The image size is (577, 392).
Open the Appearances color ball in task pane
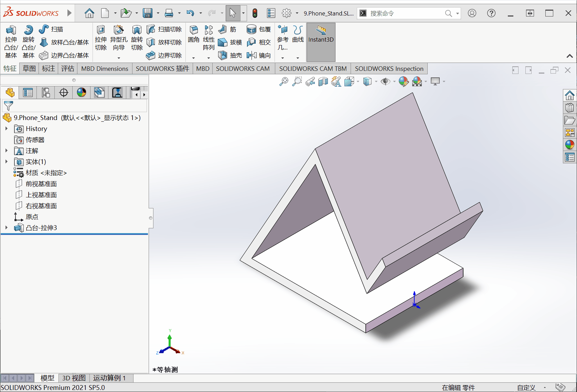click(569, 145)
